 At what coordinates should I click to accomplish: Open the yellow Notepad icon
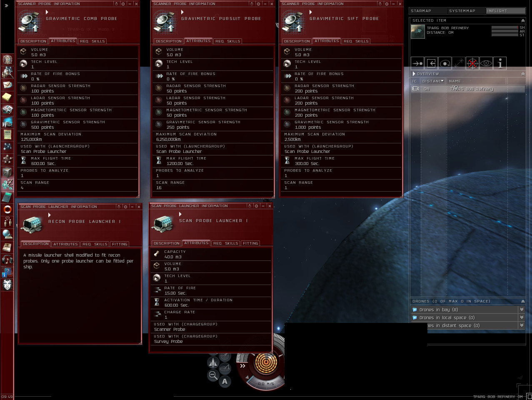tap(7, 97)
